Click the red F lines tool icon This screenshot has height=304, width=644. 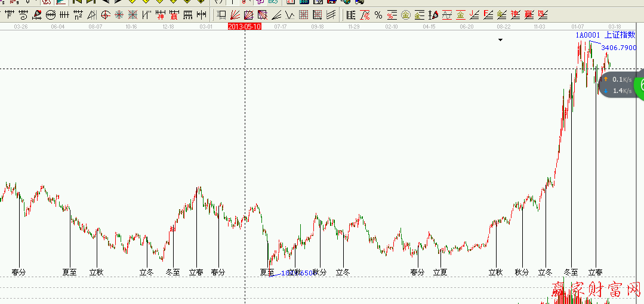[488, 15]
